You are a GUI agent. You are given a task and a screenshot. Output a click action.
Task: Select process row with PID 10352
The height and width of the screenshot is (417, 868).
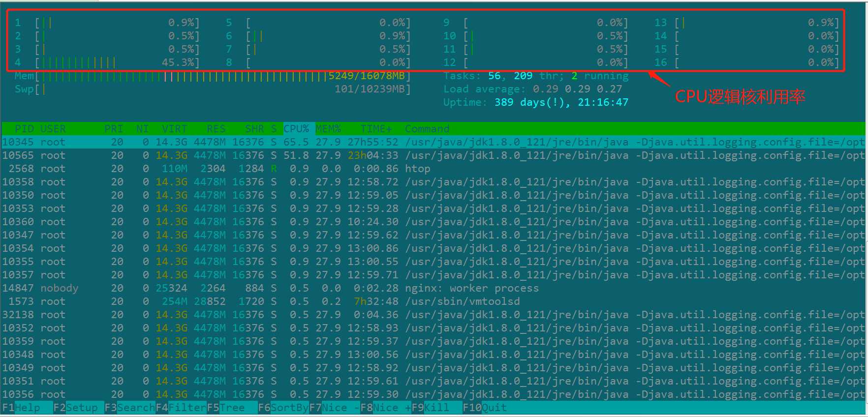pos(434,328)
